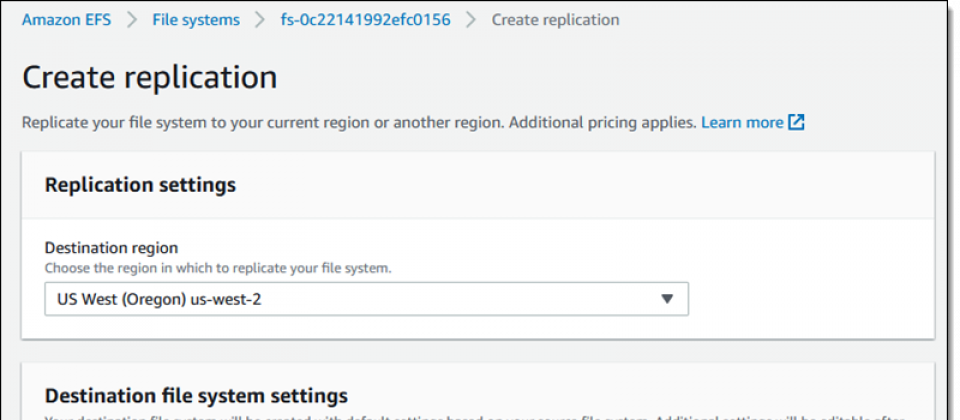This screenshot has height=420, width=960.
Task: Click the 'Replicate your file system' description text
Action: point(359,122)
